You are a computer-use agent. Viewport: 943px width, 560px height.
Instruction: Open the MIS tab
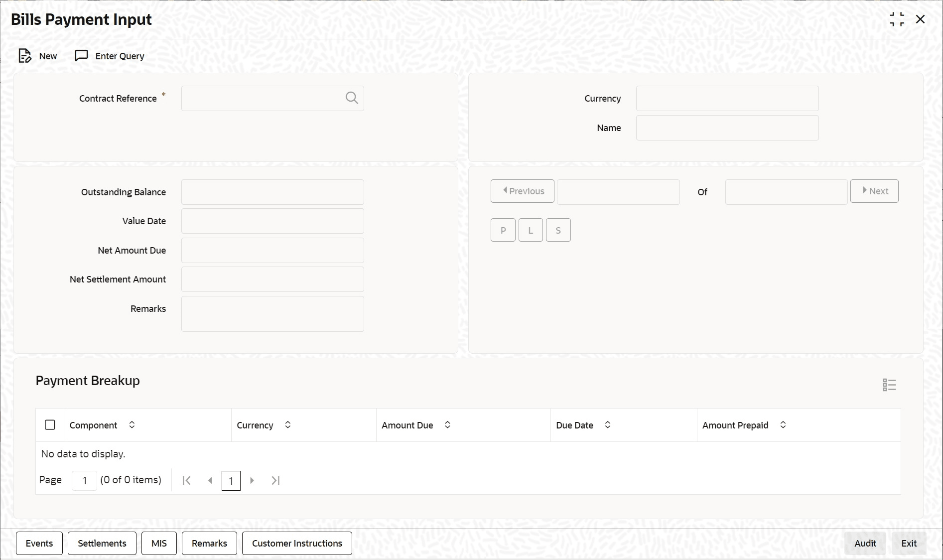coord(159,543)
